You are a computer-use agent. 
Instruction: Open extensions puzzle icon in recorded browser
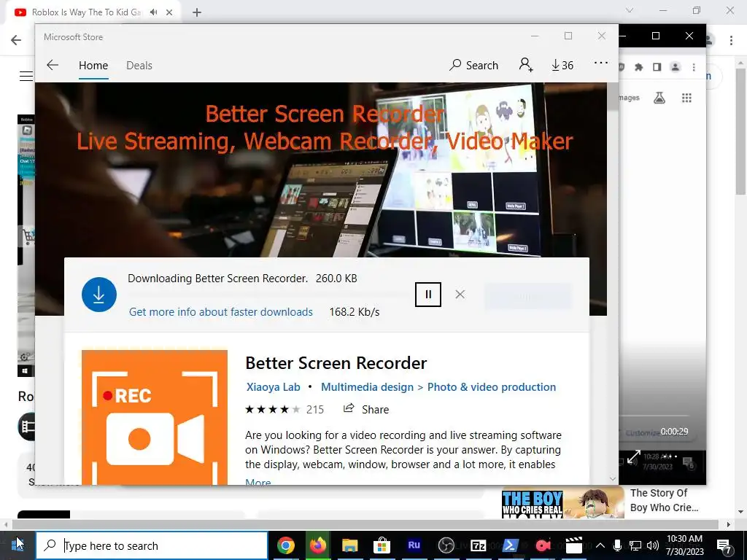[639, 67]
